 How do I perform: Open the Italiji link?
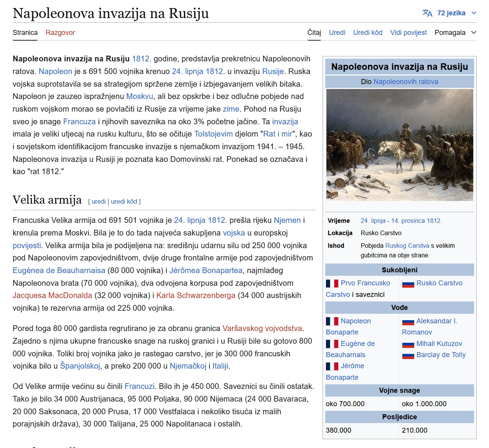[x=220, y=366]
